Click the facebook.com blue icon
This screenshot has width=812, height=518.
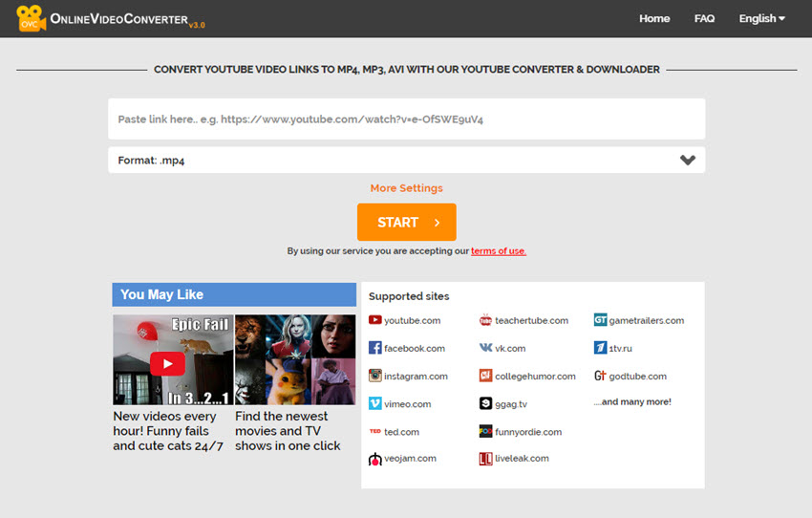coord(374,348)
